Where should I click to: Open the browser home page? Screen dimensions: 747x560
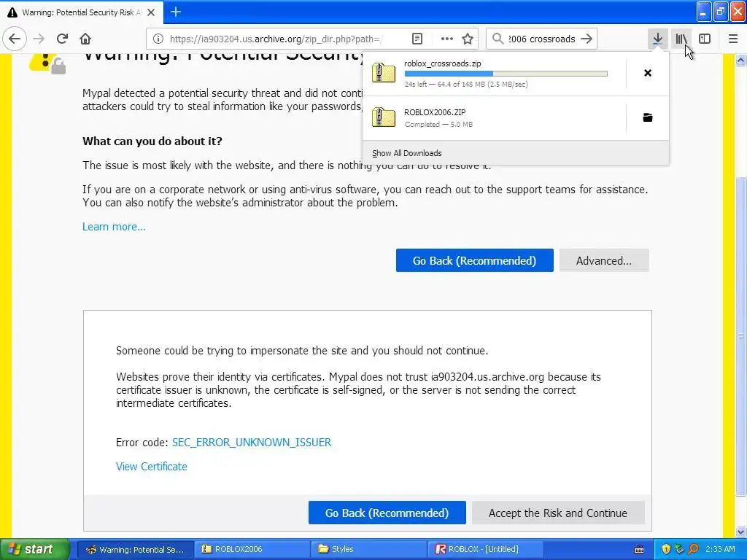coord(85,39)
